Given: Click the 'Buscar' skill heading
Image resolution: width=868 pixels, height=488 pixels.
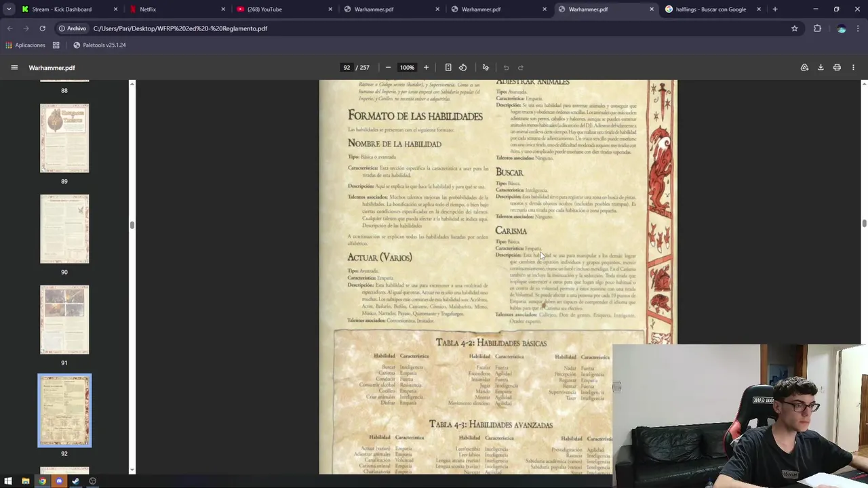Looking at the screenshot, I should (x=509, y=173).
